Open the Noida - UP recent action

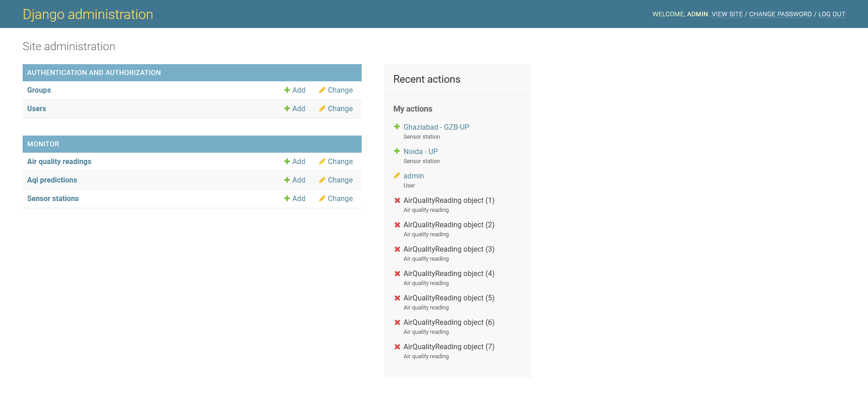420,152
